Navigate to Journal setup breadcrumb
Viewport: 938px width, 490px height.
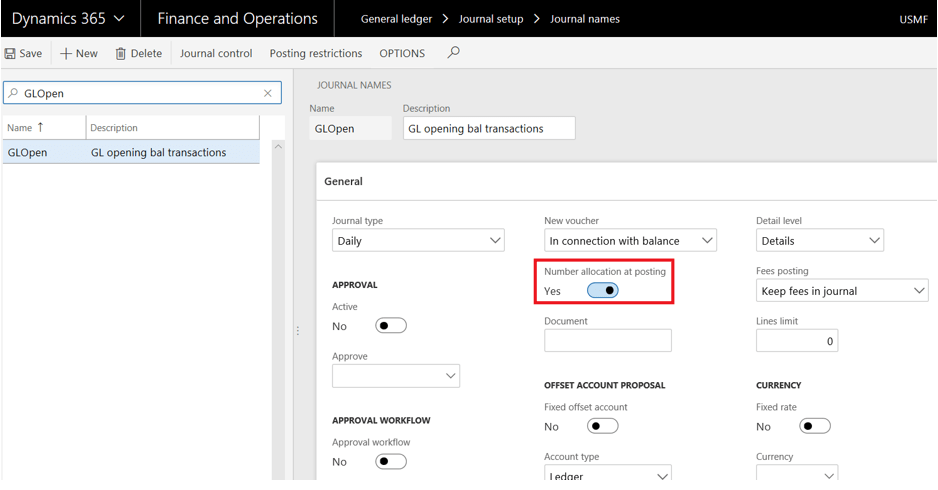pyautogui.click(x=490, y=19)
